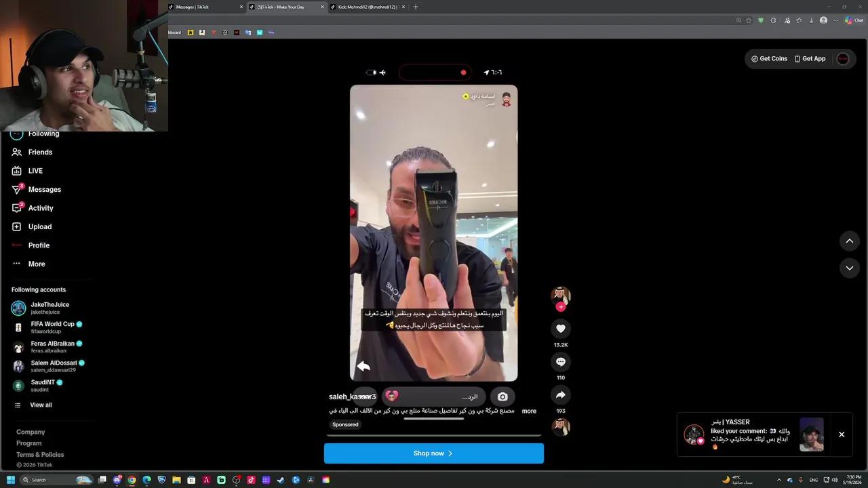
Task: Follow the creator with the red plus badge
Action: pyautogui.click(x=561, y=307)
